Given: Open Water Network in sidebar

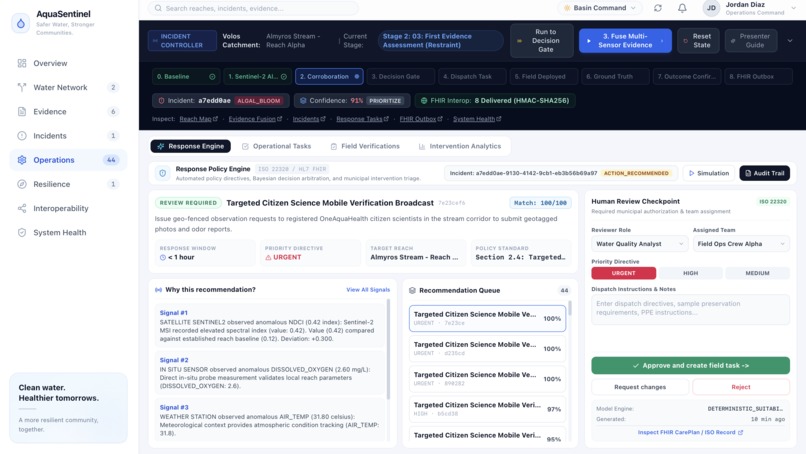Looking at the screenshot, I should pyautogui.click(x=68, y=87).
